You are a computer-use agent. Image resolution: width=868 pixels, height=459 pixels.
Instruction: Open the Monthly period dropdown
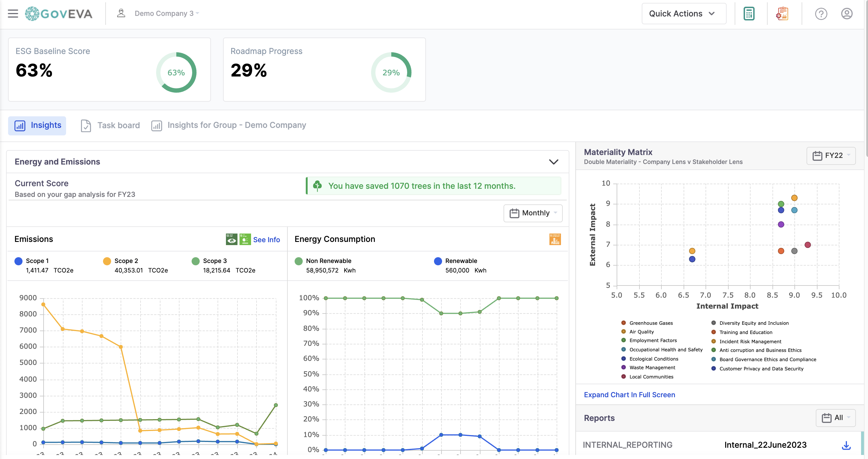pyautogui.click(x=533, y=213)
